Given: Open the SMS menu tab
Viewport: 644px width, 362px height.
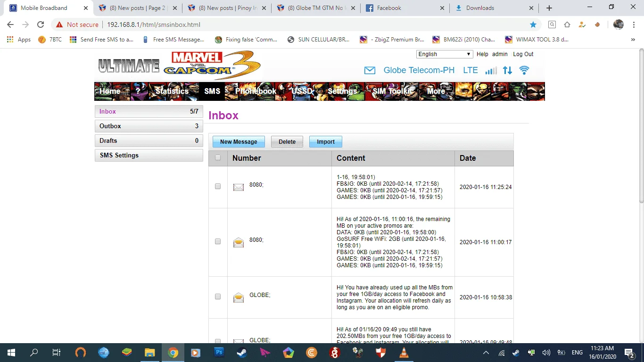Looking at the screenshot, I should tap(212, 91).
